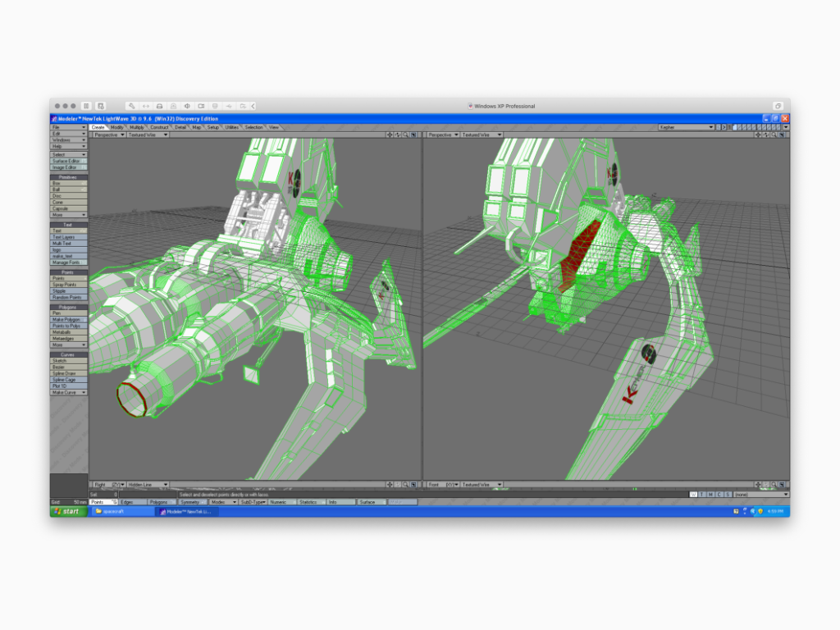The width and height of the screenshot is (840, 630).
Task: Click the spacecraft folder in taskbar
Action: [x=123, y=512]
